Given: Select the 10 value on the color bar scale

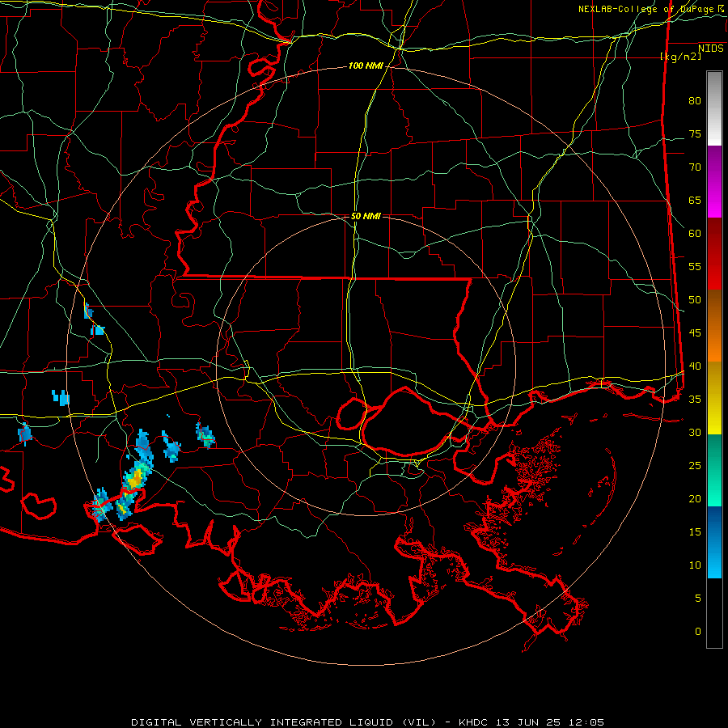Looking at the screenshot, I should pos(695,565).
